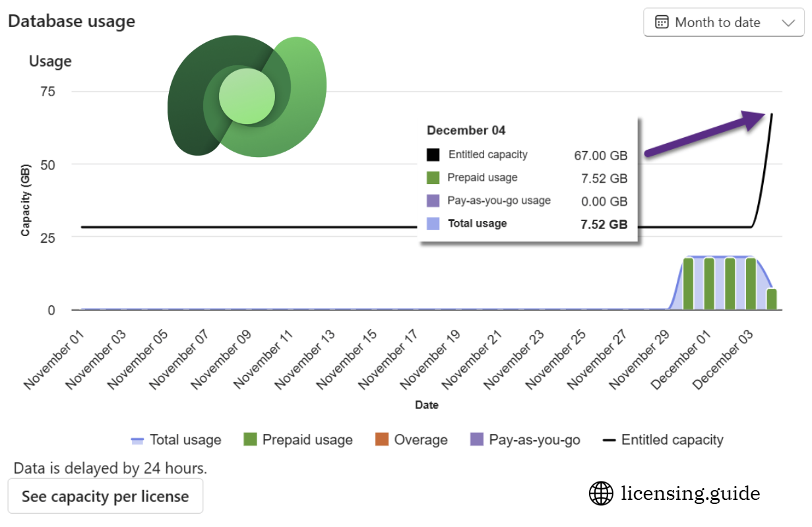Click the See capacity per license button
Screen dimensions: 812x527
[x=106, y=496]
